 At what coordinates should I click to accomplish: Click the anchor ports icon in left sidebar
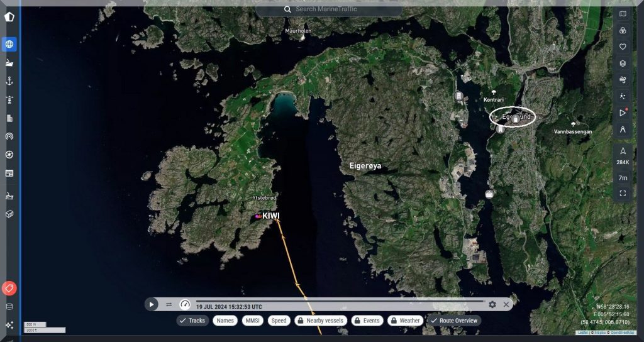tap(9, 81)
